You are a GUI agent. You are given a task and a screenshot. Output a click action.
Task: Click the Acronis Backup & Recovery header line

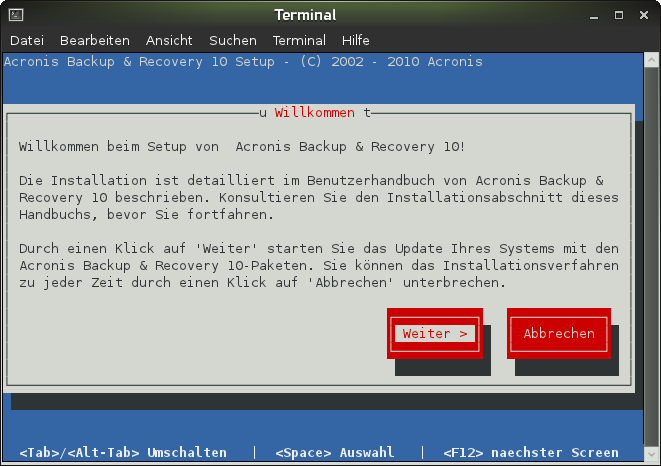tap(243, 62)
